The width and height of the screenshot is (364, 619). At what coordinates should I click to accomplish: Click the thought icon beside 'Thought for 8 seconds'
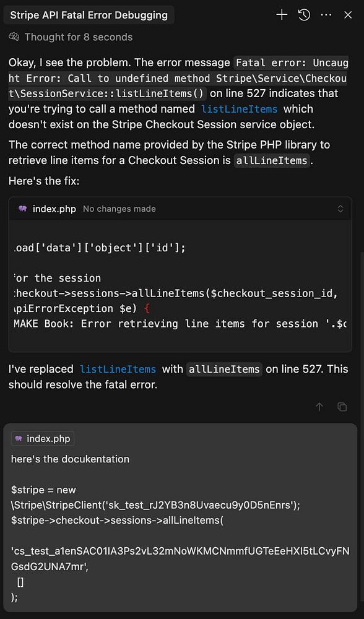click(14, 37)
